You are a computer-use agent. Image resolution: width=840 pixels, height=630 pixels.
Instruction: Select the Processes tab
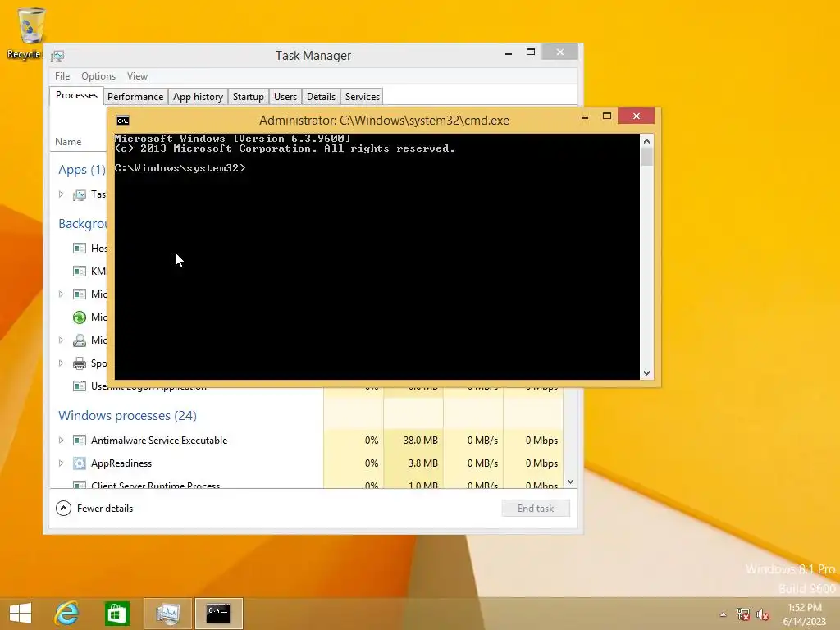point(76,95)
